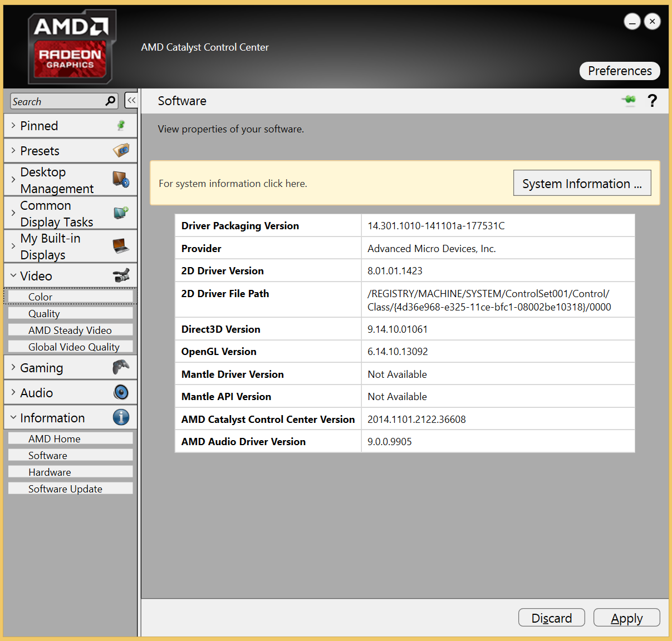Open the Quality page under Video
This screenshot has height=641, width=672.
coord(70,313)
